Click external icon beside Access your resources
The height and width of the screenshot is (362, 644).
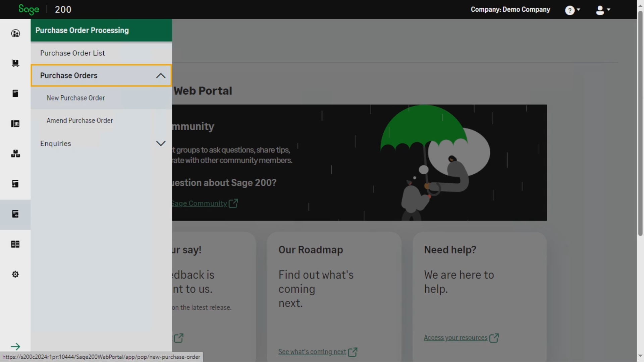pyautogui.click(x=494, y=338)
